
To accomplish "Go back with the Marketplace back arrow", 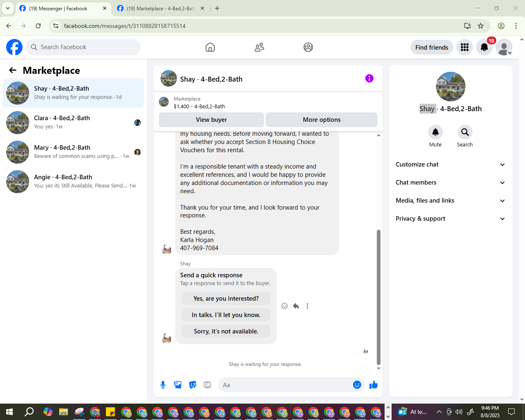I will pos(13,70).
